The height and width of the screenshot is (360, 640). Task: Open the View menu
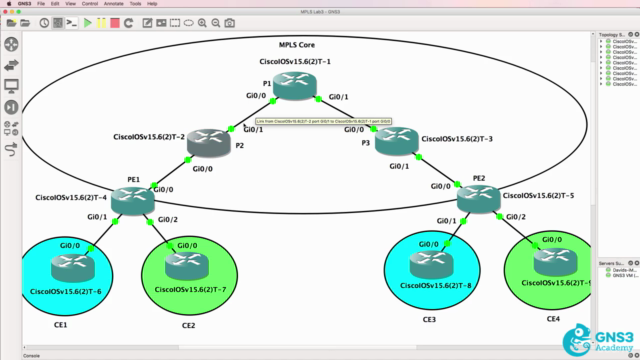71,4
